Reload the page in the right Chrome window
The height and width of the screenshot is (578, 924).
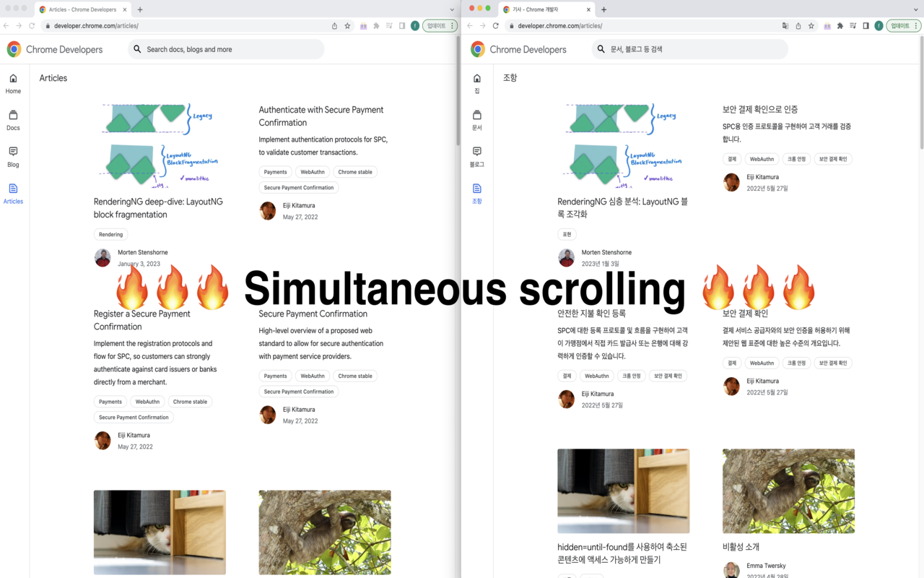[x=496, y=25]
